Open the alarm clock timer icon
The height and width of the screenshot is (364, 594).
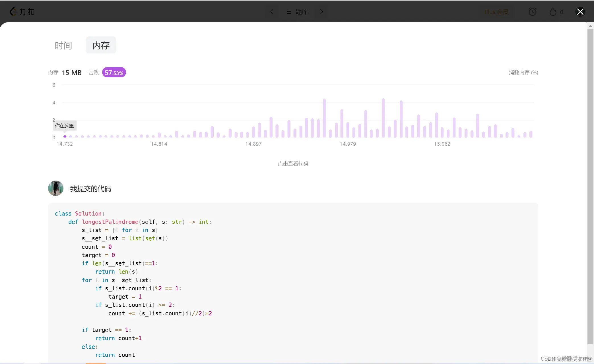click(x=532, y=12)
